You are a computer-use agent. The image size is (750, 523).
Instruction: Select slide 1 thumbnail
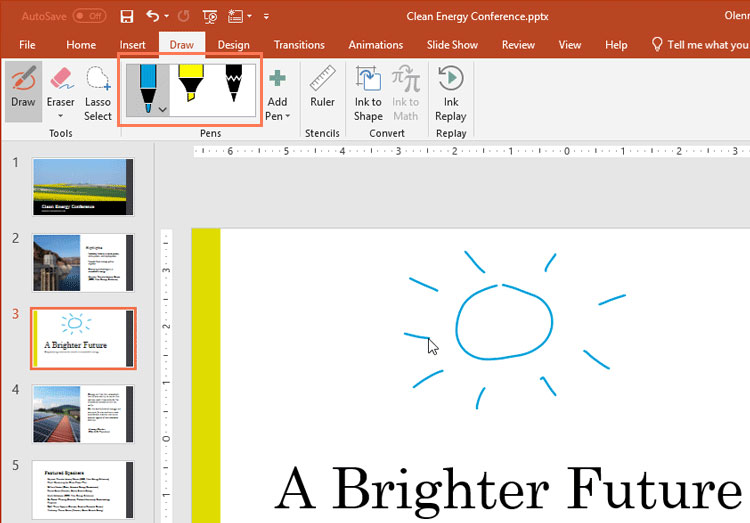click(x=83, y=186)
